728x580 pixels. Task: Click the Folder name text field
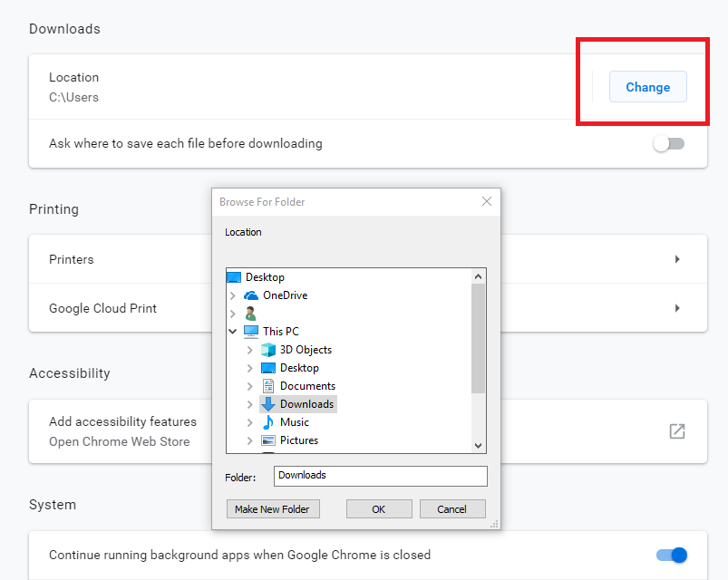pyautogui.click(x=380, y=476)
